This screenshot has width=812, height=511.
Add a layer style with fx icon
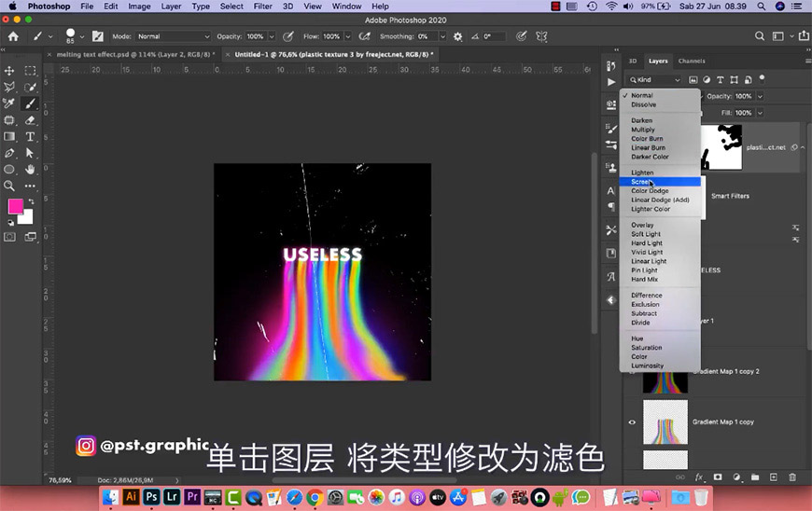click(x=698, y=476)
